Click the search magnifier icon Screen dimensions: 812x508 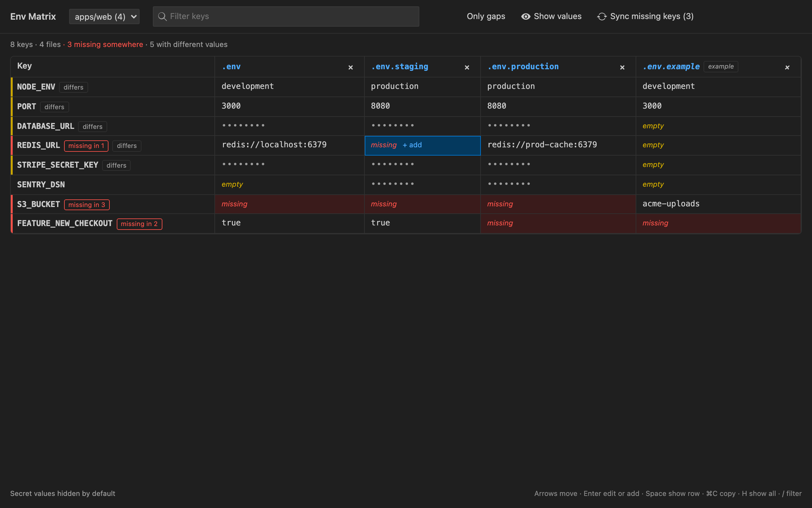(162, 17)
